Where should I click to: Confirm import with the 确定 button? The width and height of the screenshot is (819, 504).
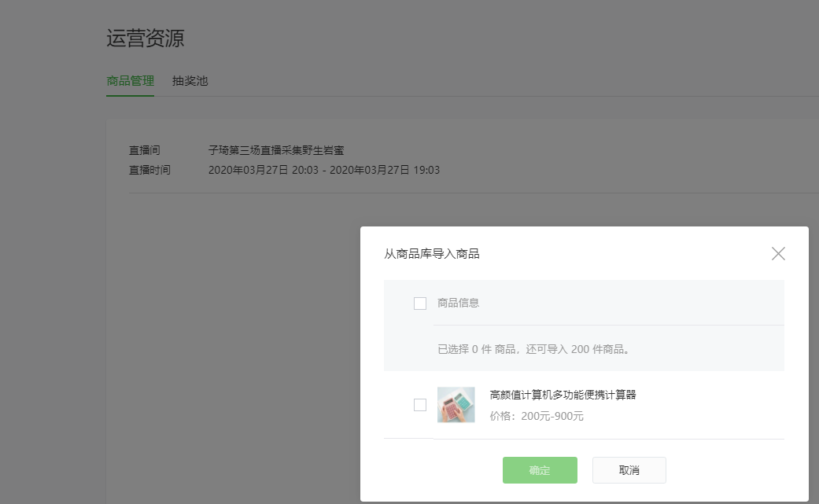tap(540, 470)
